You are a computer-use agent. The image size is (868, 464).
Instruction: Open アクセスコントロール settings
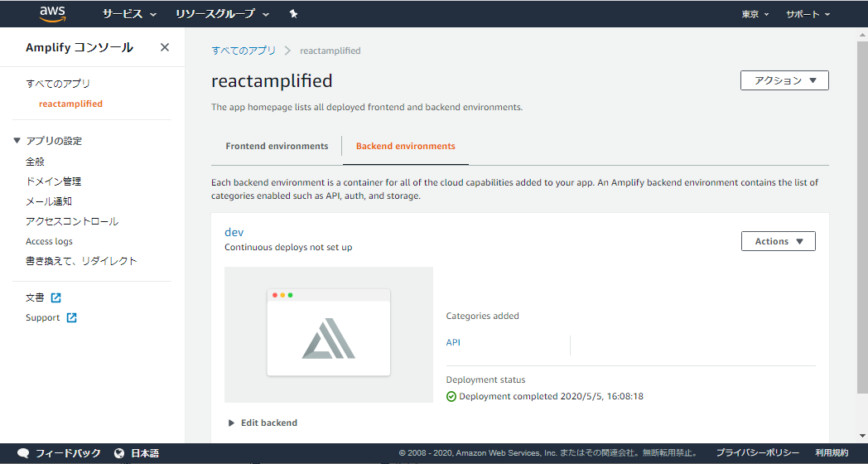72,221
